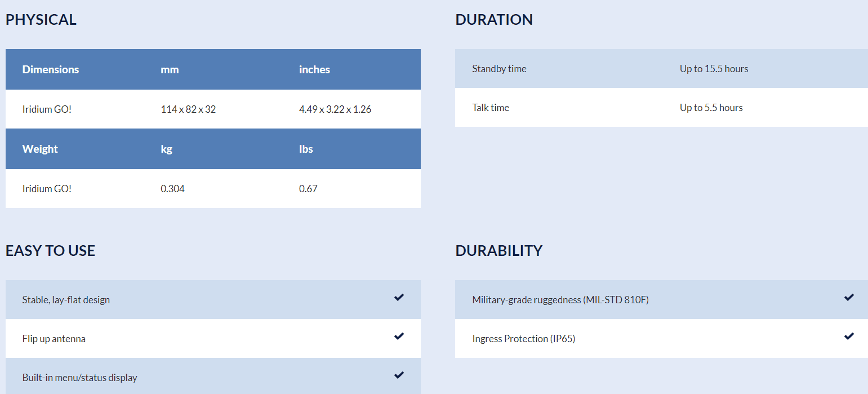Click the lbs column header
The width and height of the screenshot is (868, 394).
coord(306,149)
